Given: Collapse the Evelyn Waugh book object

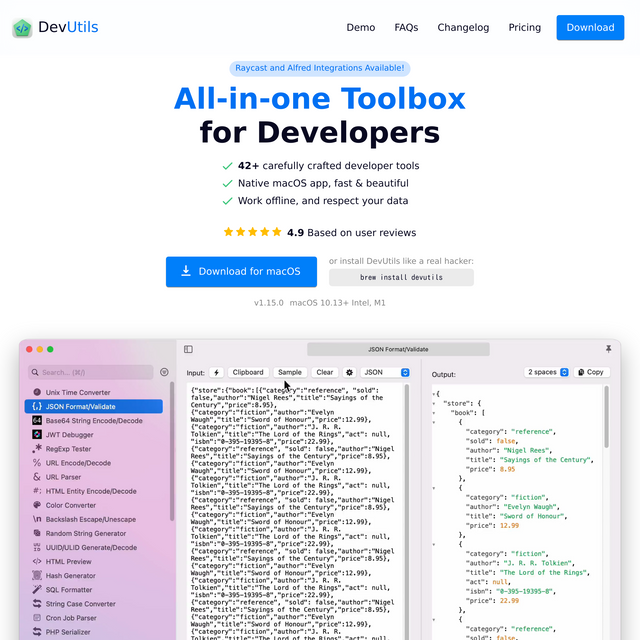Looking at the screenshot, I should (434, 488).
